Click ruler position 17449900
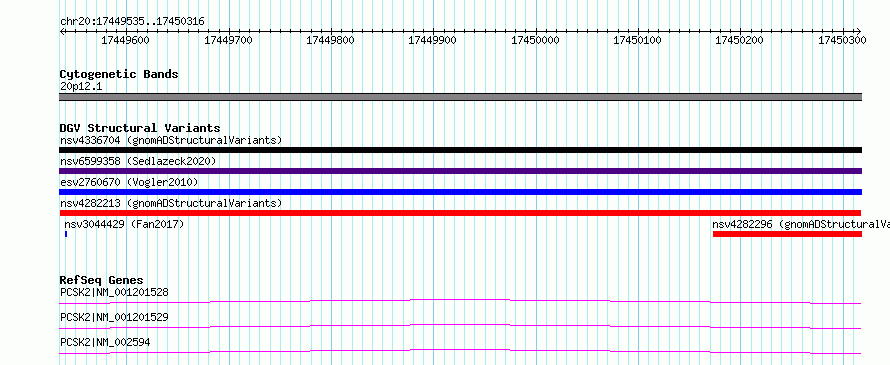Screen dimensions: 890x365 pos(433,40)
